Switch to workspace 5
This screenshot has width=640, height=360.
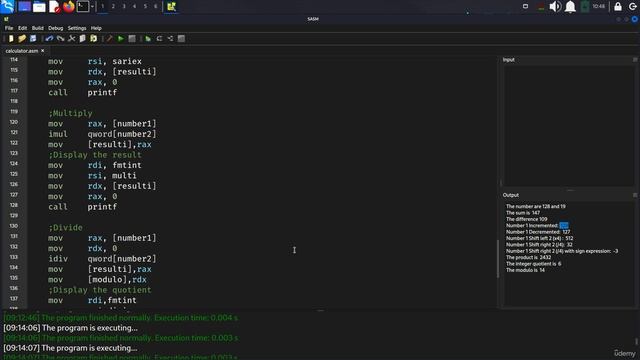pos(145,6)
